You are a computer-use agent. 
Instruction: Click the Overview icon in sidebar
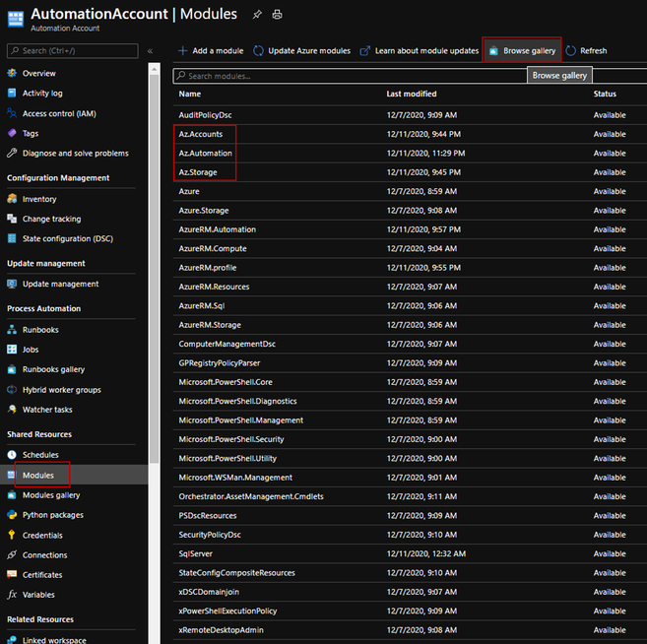coord(12,73)
